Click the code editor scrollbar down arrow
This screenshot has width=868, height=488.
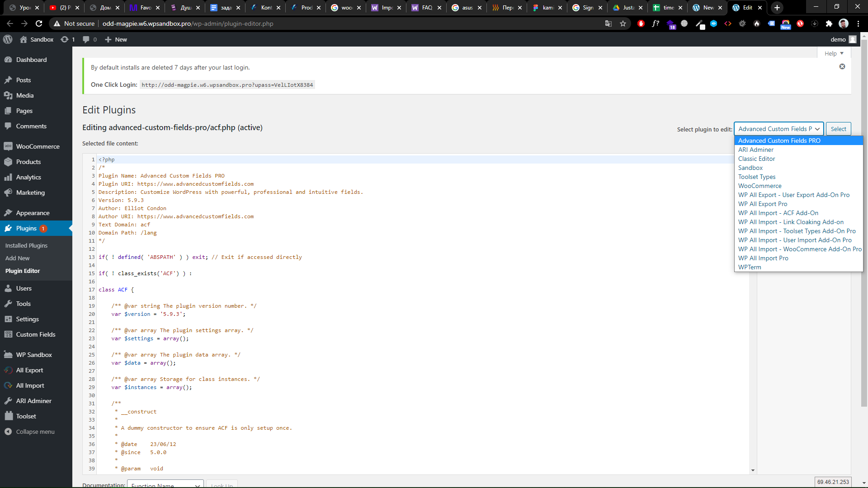(753, 470)
